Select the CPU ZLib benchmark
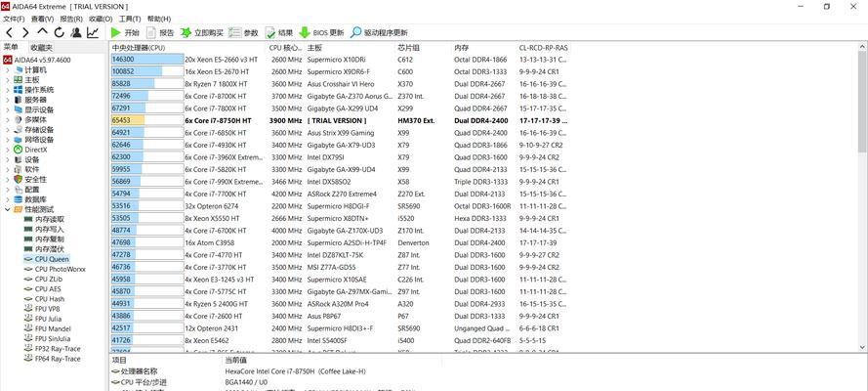This screenshot has height=391, width=868. pos(43,280)
